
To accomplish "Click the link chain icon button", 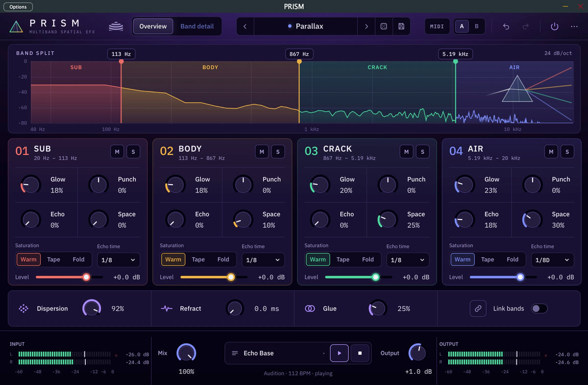I will [x=478, y=309].
